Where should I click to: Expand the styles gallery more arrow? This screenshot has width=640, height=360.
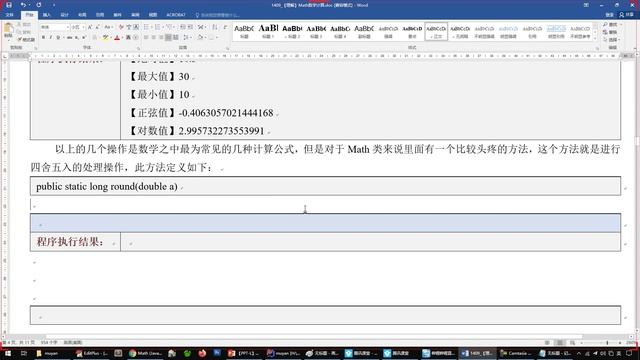point(595,38)
